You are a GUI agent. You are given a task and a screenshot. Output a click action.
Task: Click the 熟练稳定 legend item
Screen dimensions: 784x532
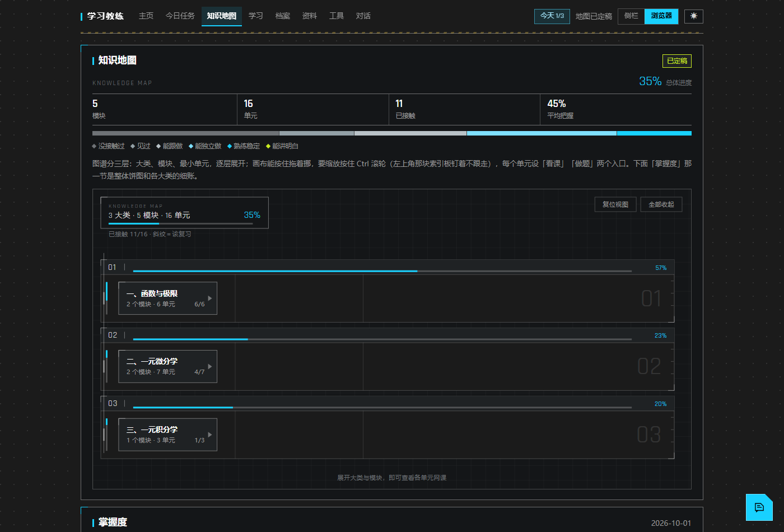(x=244, y=146)
